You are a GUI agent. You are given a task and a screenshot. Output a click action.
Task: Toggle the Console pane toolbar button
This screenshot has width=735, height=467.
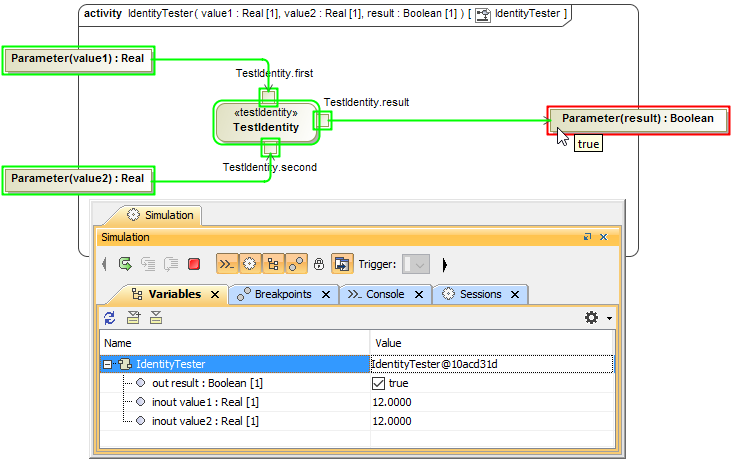click(225, 265)
